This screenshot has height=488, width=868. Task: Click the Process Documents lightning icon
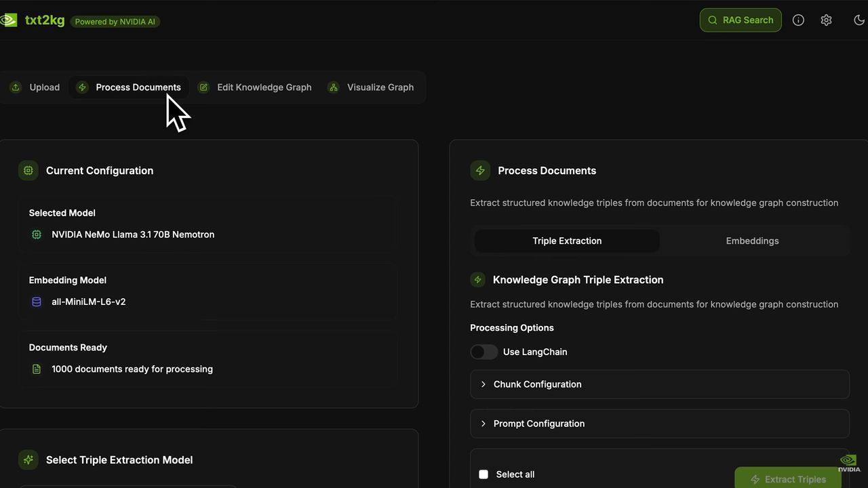[480, 171]
